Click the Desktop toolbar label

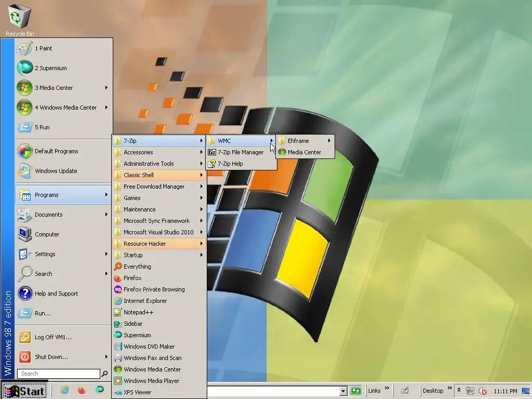433,391
